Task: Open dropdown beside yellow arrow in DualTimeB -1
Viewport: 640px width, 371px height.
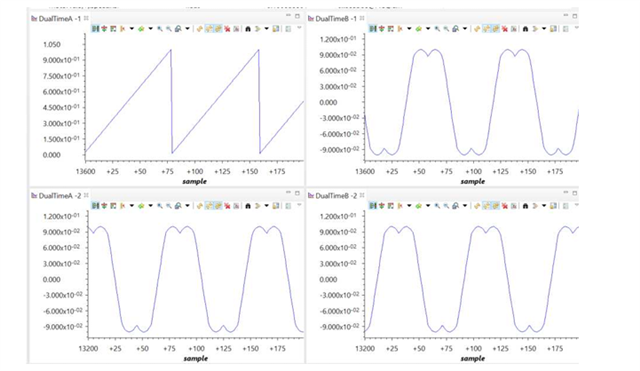Action: point(544,29)
